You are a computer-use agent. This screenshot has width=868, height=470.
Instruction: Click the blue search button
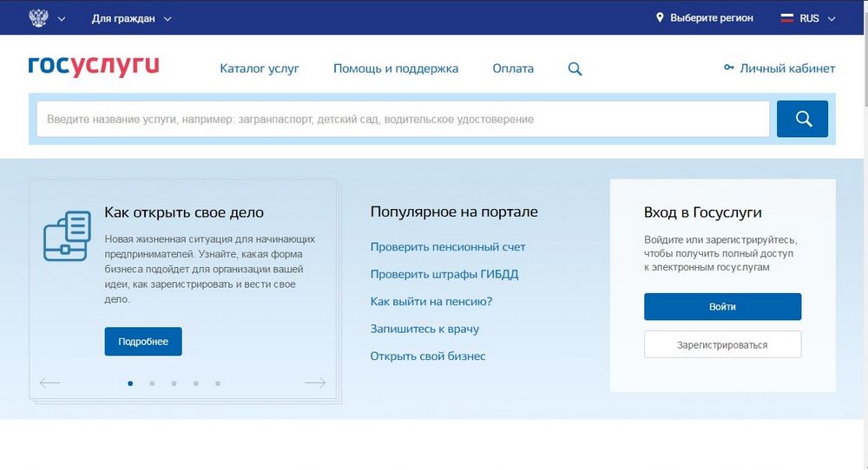[x=802, y=119]
